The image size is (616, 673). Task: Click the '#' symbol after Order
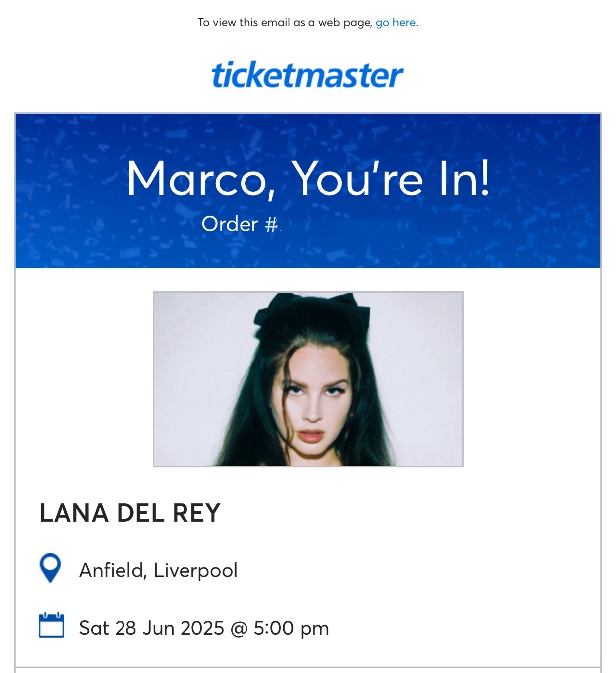tap(271, 224)
